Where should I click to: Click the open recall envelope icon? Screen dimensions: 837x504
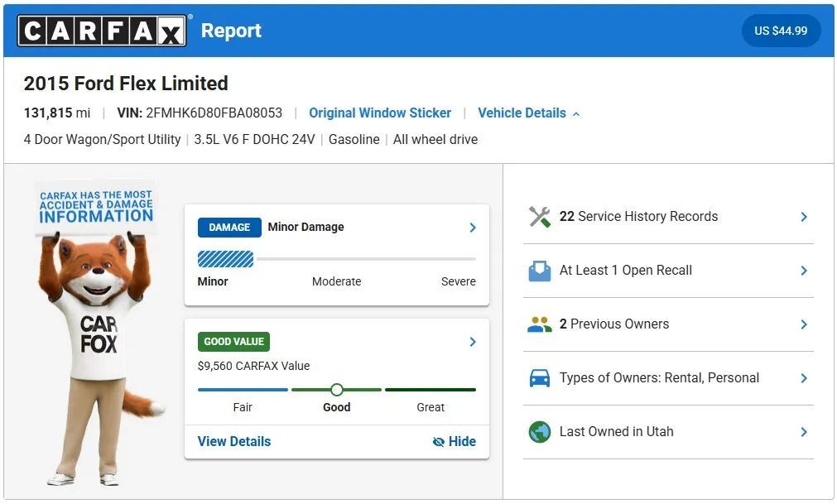[539, 271]
